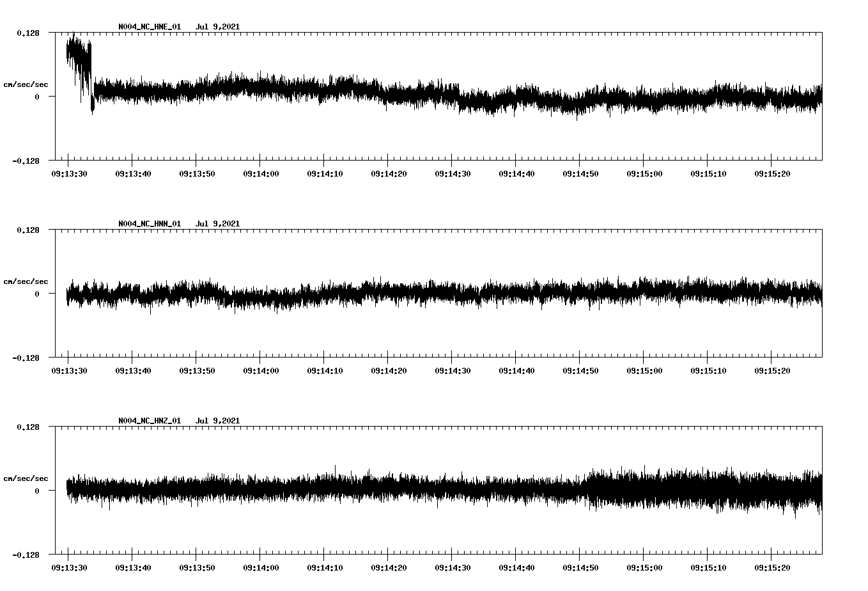
Task: Click the -0.128 lower limit on the HNN axis
Action: point(26,358)
